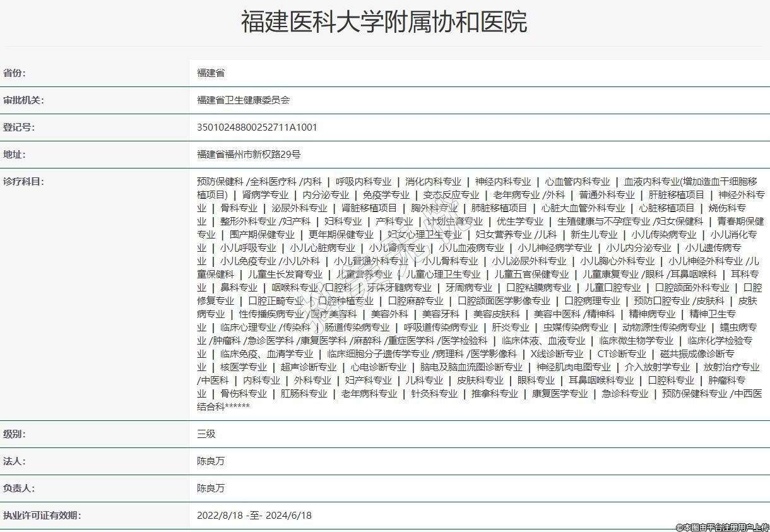Select the 登记号 row label
770x532 pixels.
coord(19,127)
